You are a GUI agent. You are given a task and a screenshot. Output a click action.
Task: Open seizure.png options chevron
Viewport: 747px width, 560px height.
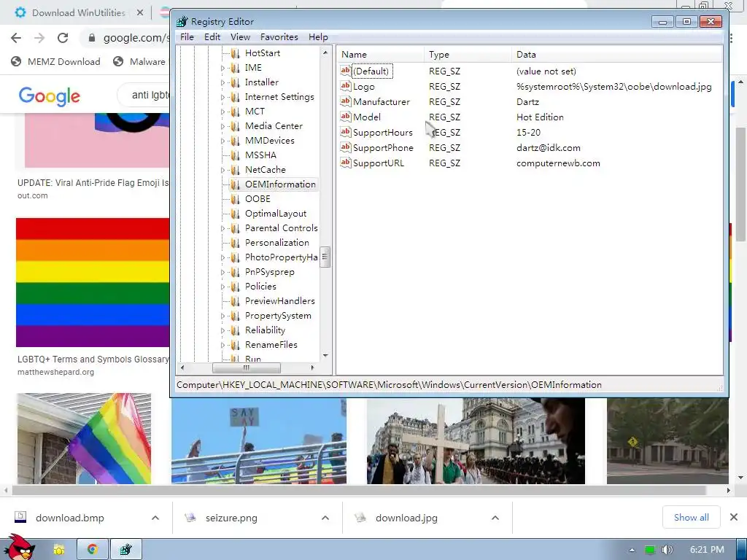(x=325, y=518)
